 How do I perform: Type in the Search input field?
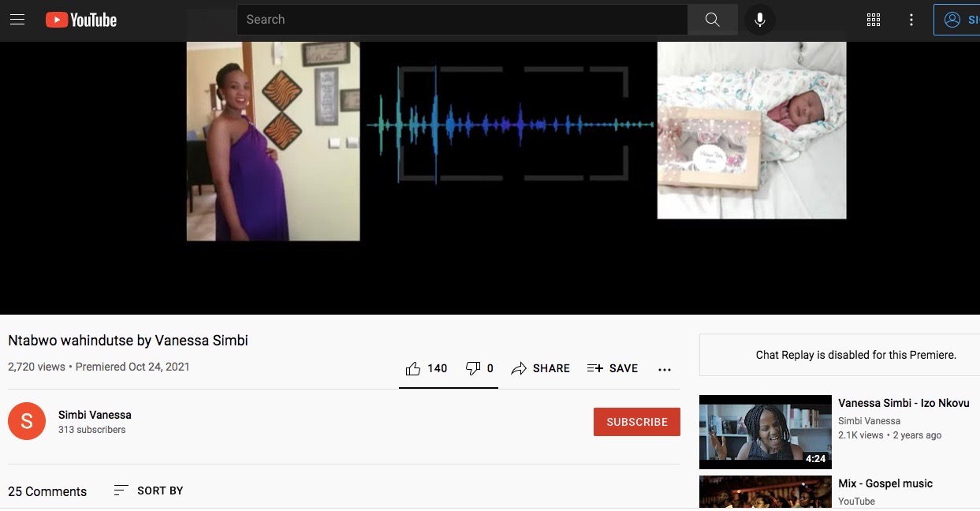[x=461, y=20]
